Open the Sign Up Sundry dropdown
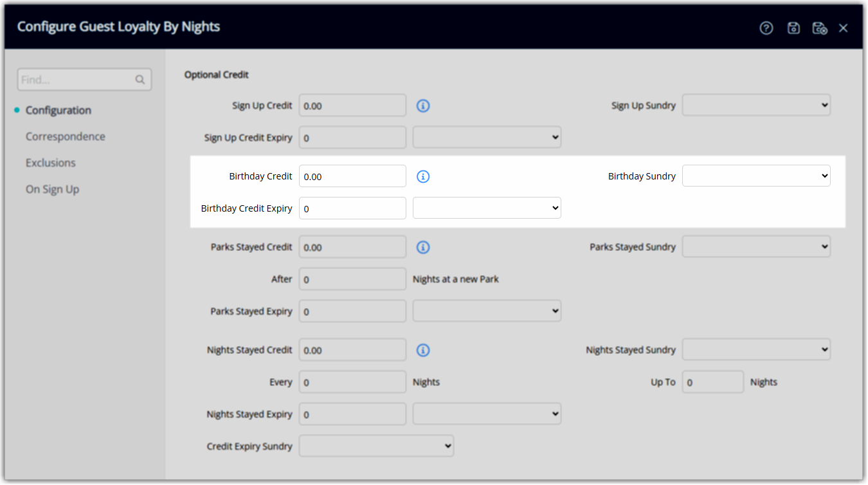This screenshot has height=485, width=868. click(756, 105)
